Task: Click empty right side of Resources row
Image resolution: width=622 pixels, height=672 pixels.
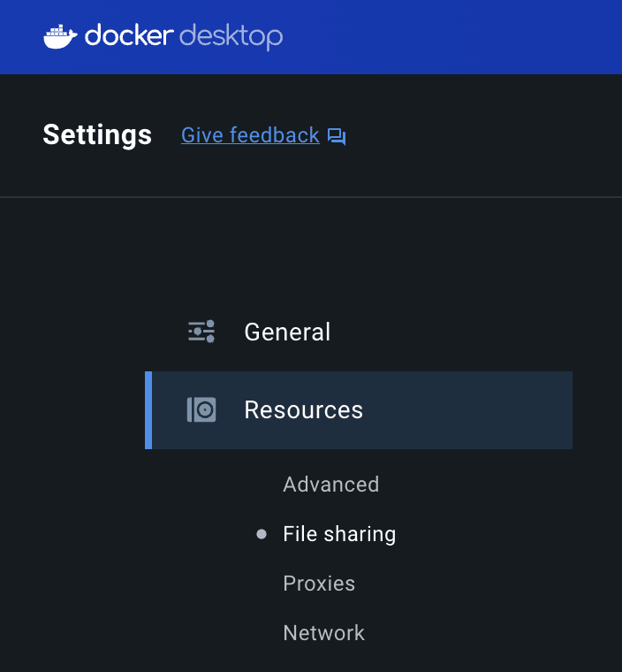Action: click(471, 410)
